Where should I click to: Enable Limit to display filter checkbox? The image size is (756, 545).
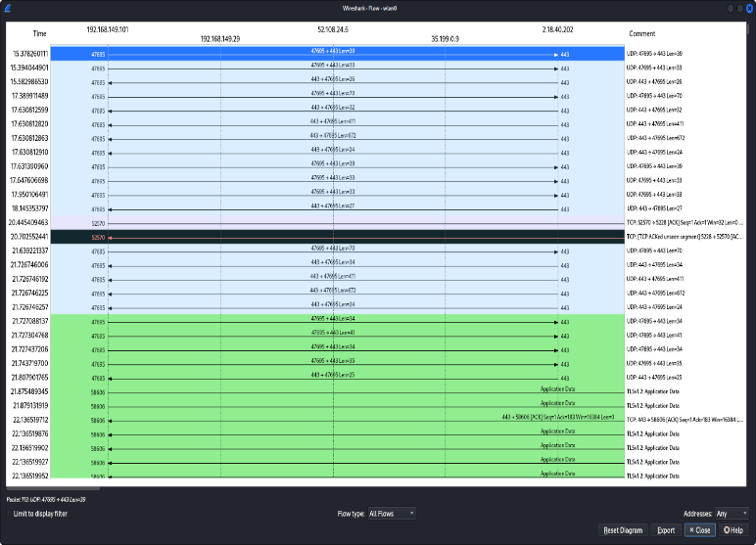pyautogui.click(x=9, y=513)
